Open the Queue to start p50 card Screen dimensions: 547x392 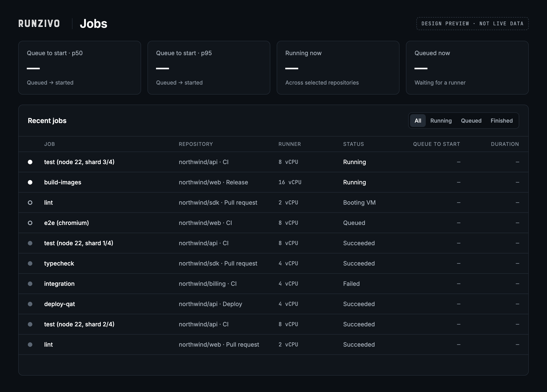pyautogui.click(x=80, y=67)
